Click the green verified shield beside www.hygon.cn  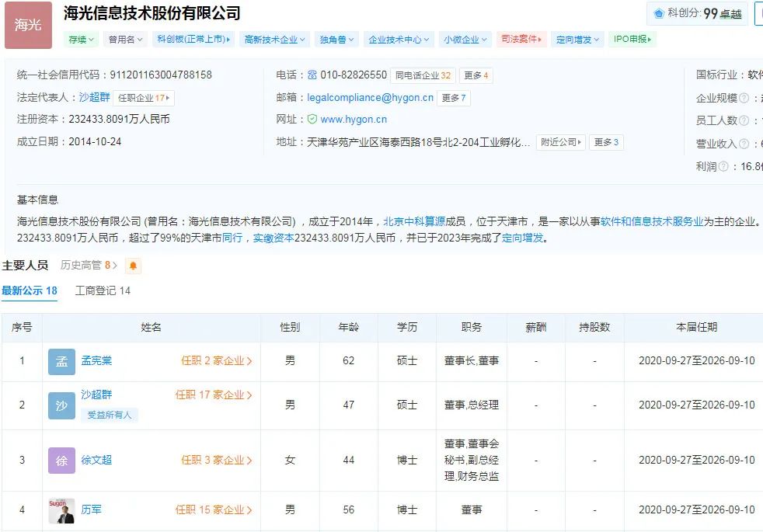coord(312,119)
